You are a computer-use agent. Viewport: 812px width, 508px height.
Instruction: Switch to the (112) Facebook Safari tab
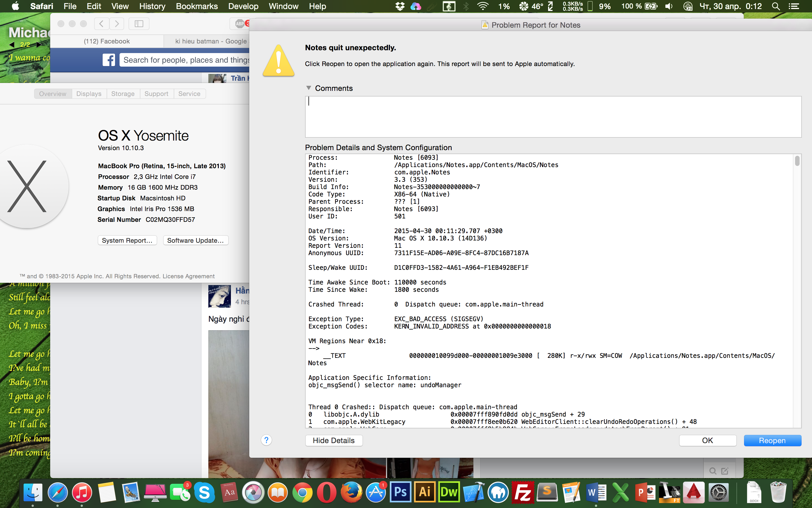[107, 41]
